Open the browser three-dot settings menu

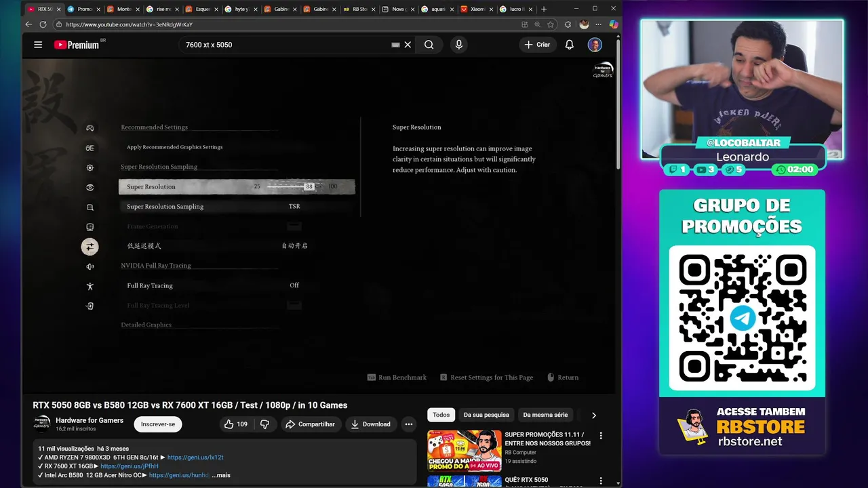[599, 24]
